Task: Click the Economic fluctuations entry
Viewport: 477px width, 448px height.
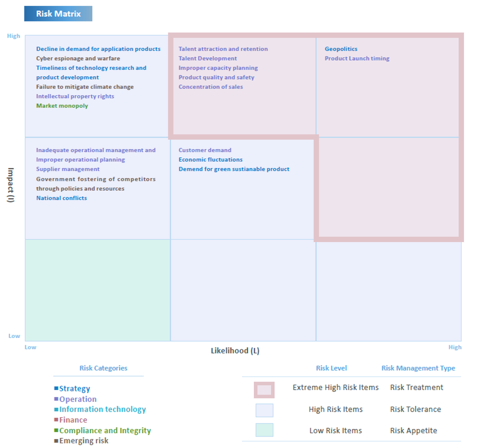Action: (210, 160)
